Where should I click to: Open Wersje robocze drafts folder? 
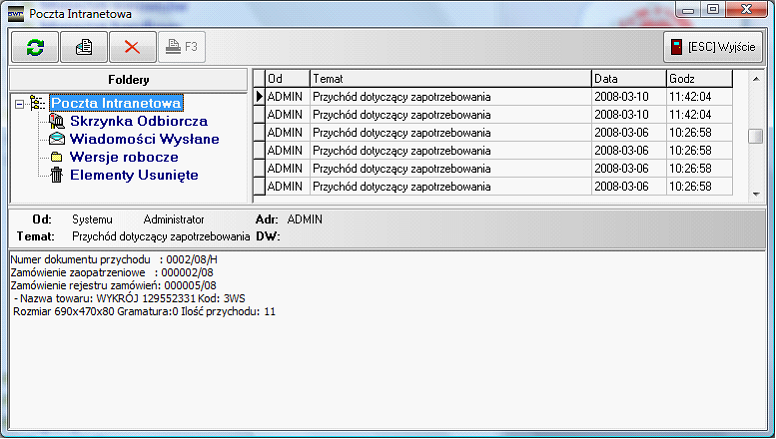[124, 157]
